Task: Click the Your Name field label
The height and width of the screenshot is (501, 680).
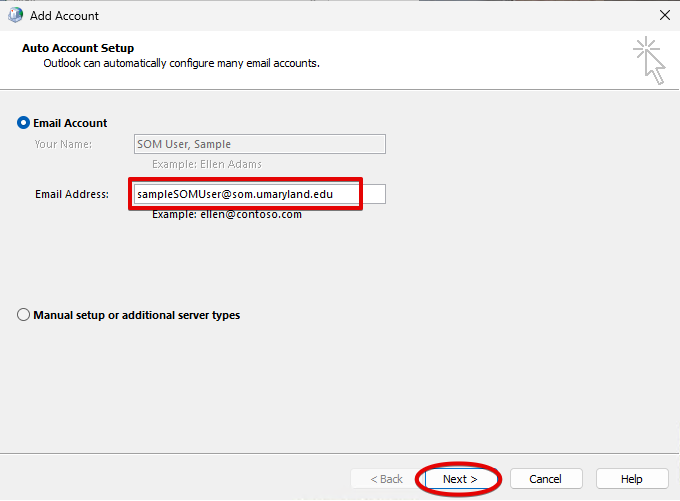Action: pyautogui.click(x=63, y=144)
